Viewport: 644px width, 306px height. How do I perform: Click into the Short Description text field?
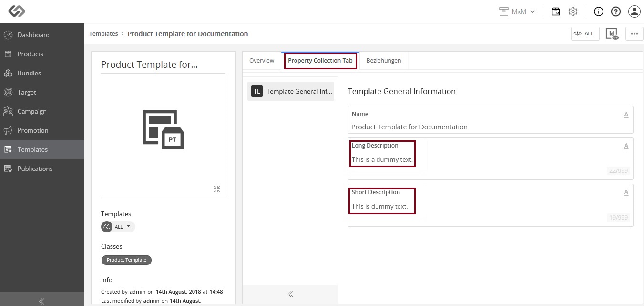490,205
